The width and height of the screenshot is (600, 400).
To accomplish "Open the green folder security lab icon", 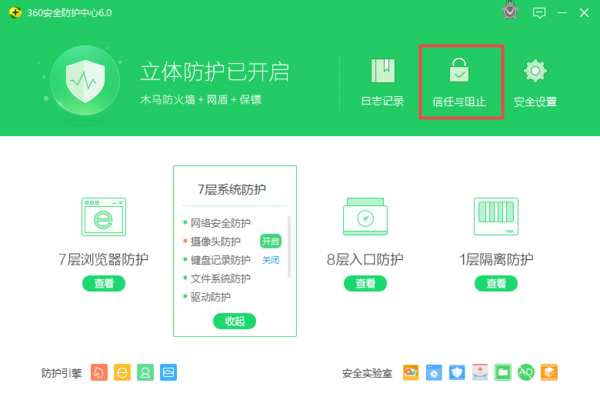I will 503,372.
